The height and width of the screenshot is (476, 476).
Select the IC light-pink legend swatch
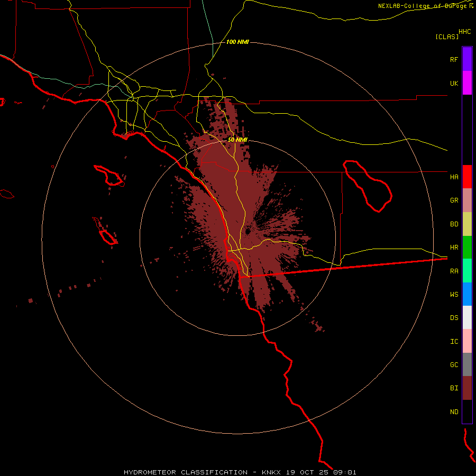tap(467, 341)
